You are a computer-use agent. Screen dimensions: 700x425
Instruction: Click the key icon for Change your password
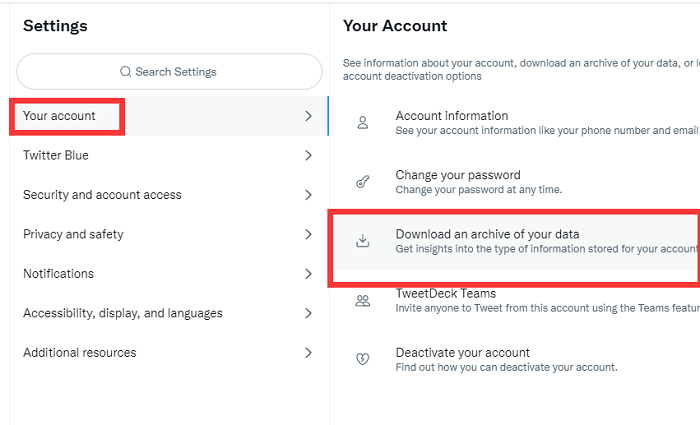pos(363,182)
